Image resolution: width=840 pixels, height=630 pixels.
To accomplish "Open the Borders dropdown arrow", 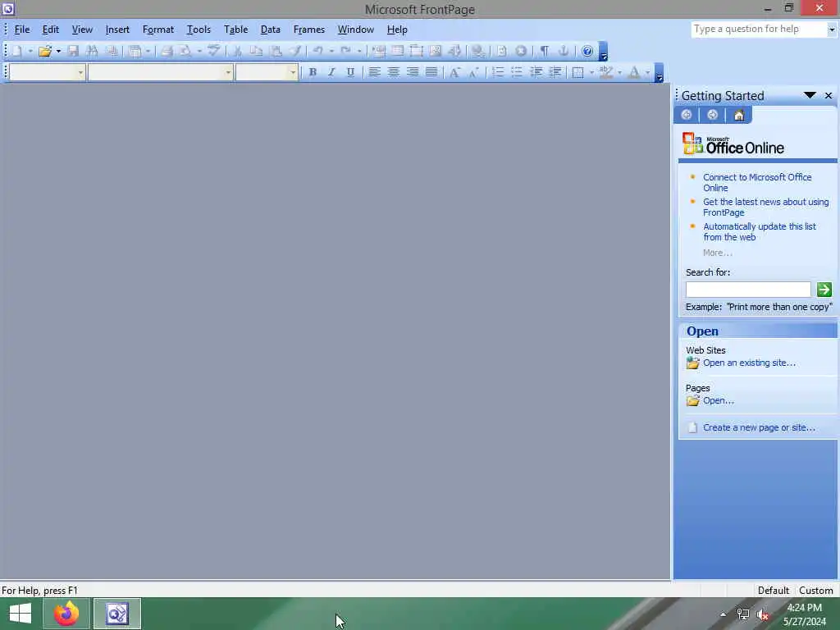I will pos(592,72).
